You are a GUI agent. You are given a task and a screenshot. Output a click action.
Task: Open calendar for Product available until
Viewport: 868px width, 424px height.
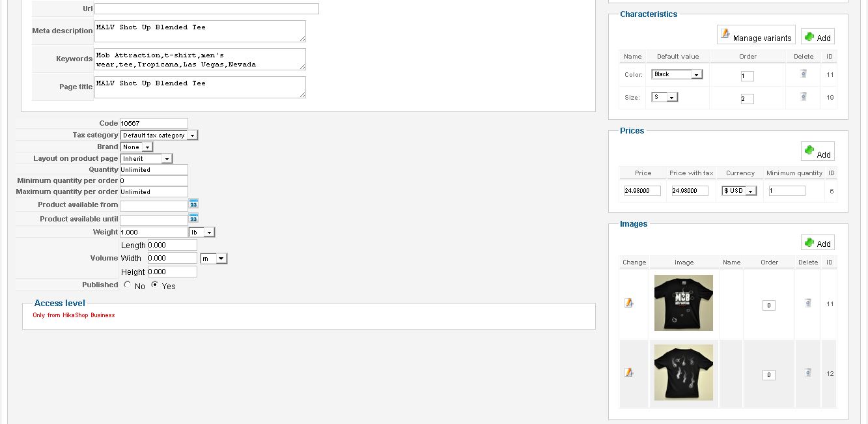coord(193,219)
